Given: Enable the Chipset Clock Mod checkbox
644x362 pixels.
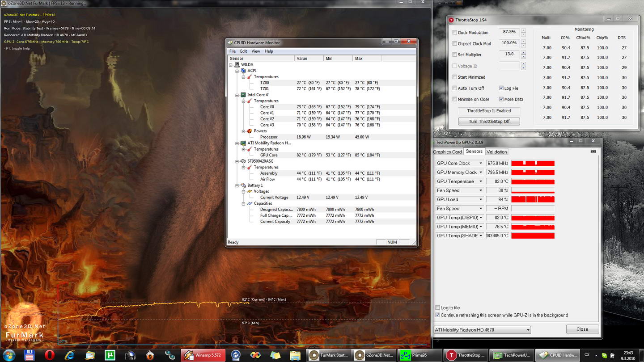Looking at the screenshot, I should [455, 44].
